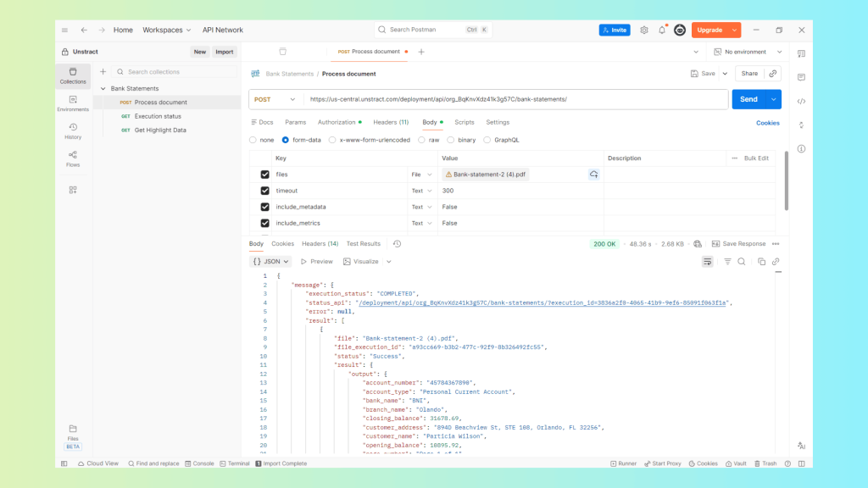Select Execution status request in the tree

coord(158,116)
